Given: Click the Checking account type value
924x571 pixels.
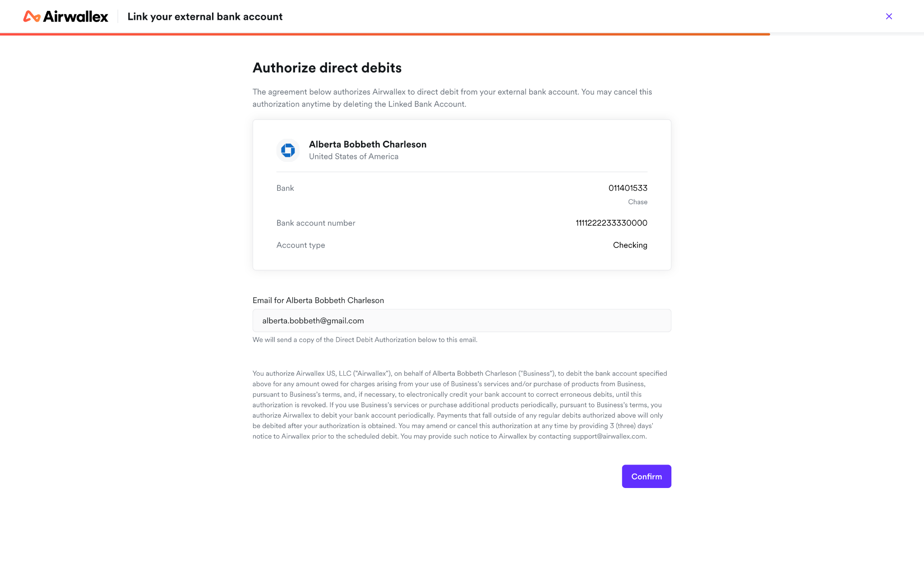Looking at the screenshot, I should (x=630, y=245).
